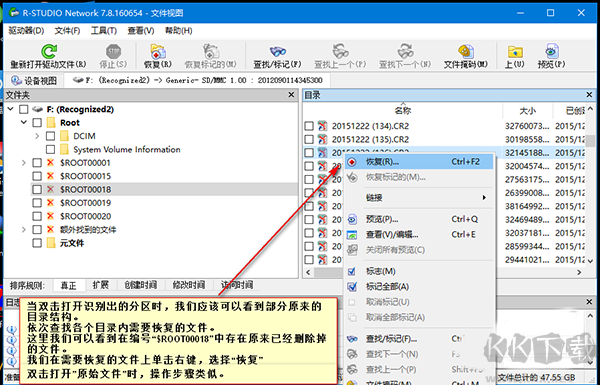Collapse the Root folder node
Screen dimensions: 600x385
[x=24, y=122]
